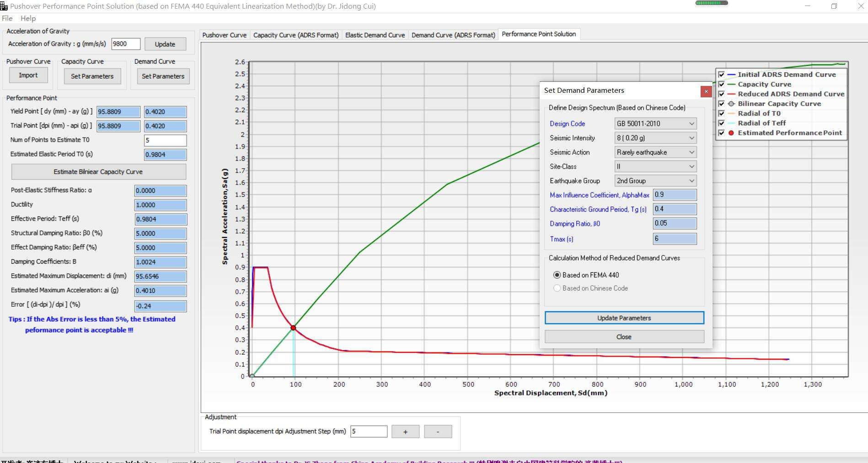Toggle Initial ADRS Demand Curve visibility checkbox
This screenshot has height=463, width=868.
[x=721, y=75]
